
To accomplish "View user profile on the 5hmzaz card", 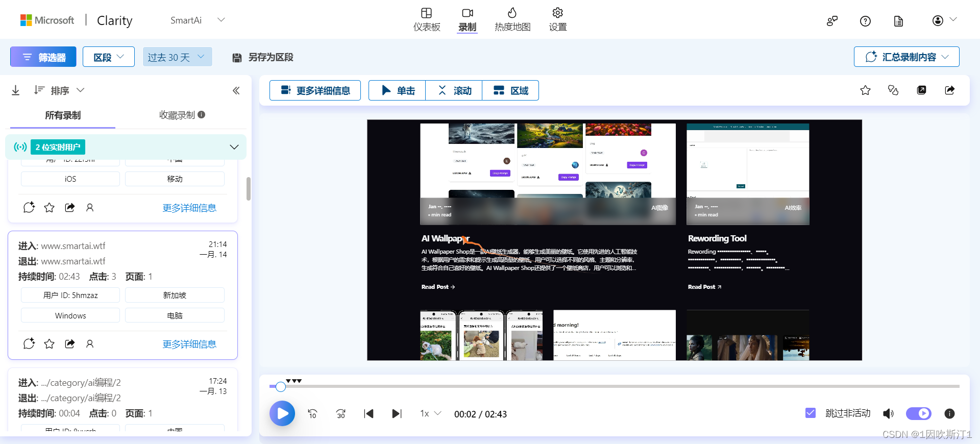I will [90, 343].
